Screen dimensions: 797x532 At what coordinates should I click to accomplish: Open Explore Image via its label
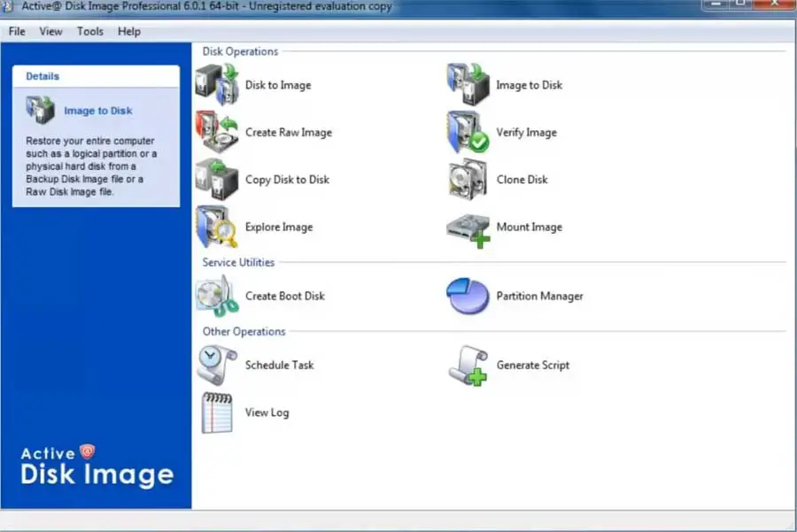click(x=279, y=227)
